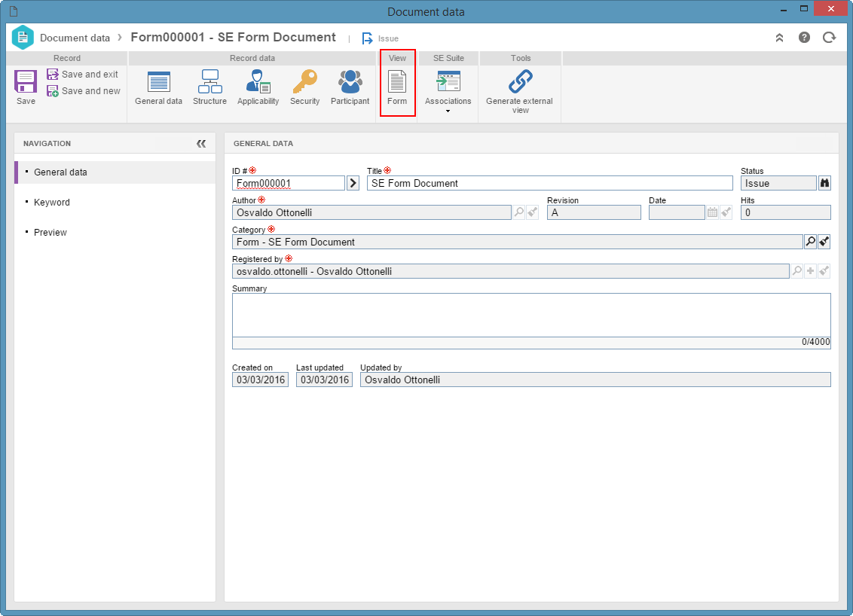Click the Registered by field

pyautogui.click(x=511, y=271)
